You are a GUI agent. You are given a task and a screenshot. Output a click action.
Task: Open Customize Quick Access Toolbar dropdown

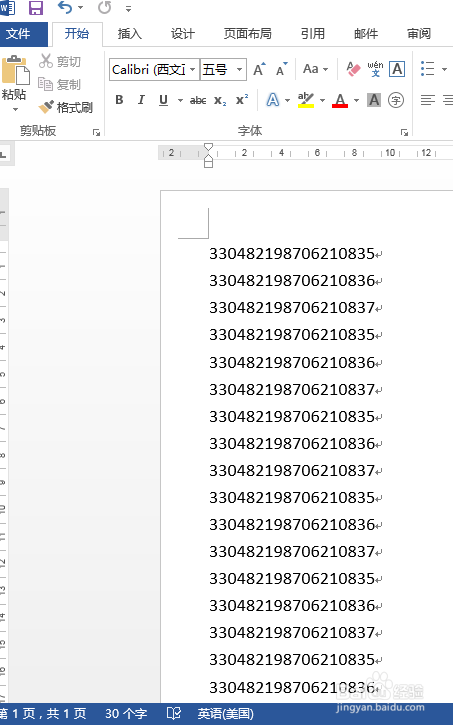point(129,8)
